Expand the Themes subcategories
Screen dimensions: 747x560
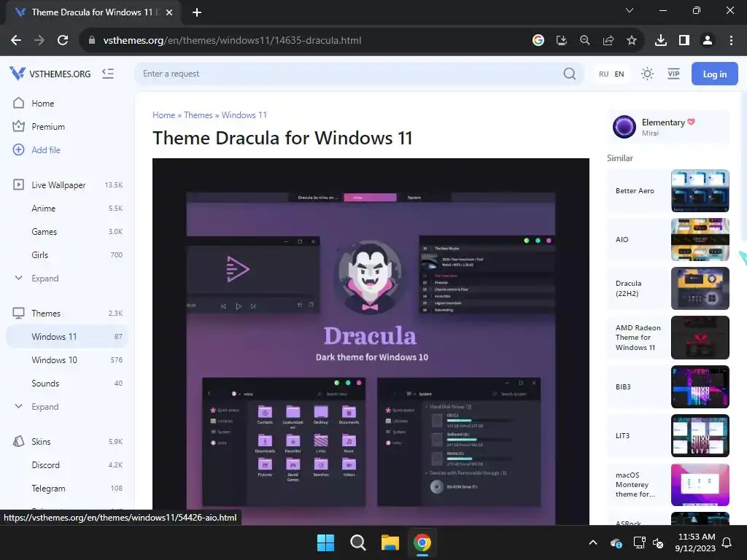pyautogui.click(x=44, y=407)
